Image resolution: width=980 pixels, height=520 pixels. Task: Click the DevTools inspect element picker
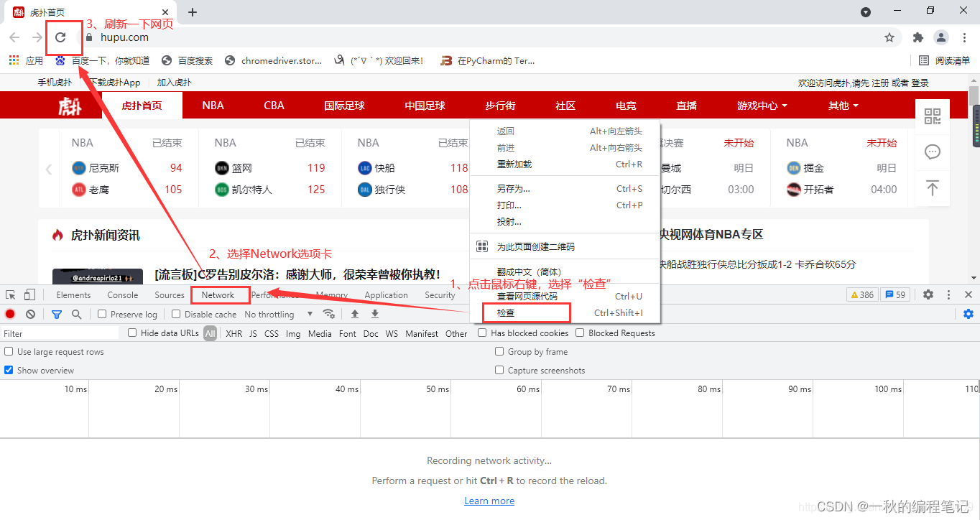tap(11, 294)
